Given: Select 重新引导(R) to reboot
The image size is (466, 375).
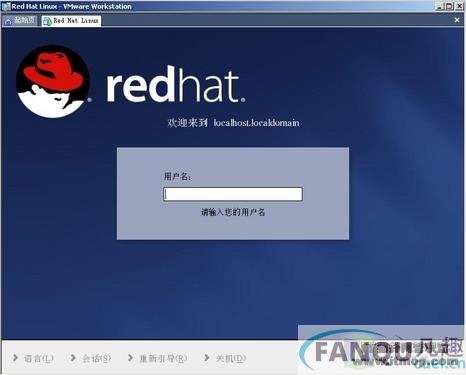Looking at the screenshot, I should tap(158, 358).
